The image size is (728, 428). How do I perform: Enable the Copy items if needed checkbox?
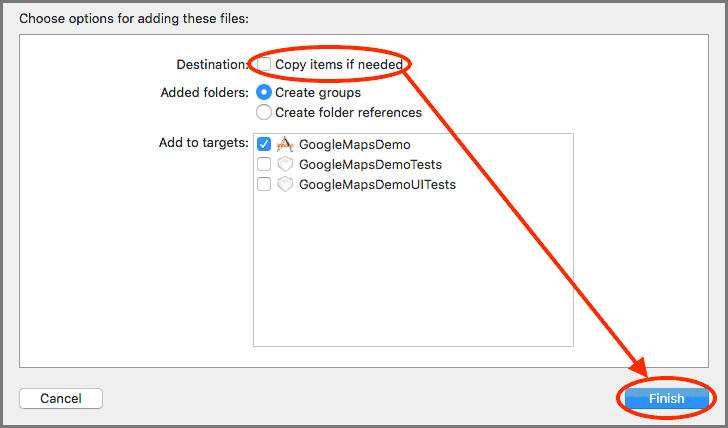point(264,64)
